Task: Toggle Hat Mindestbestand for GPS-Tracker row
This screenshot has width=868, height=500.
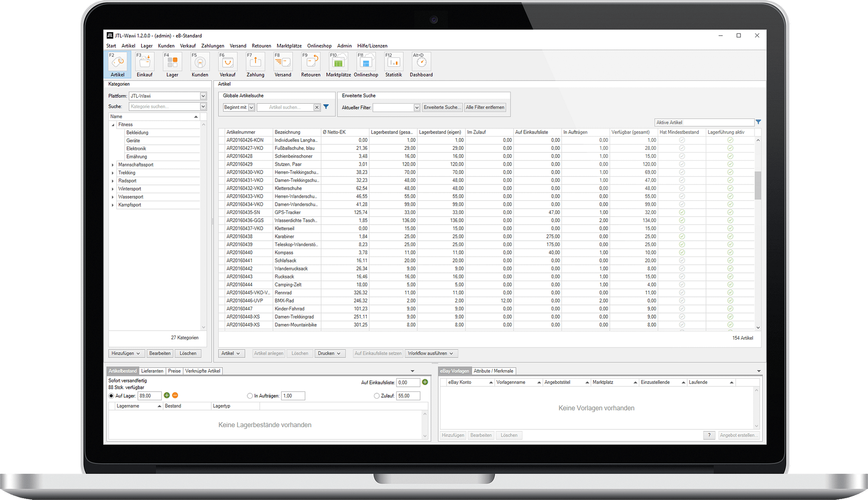Action: click(682, 212)
